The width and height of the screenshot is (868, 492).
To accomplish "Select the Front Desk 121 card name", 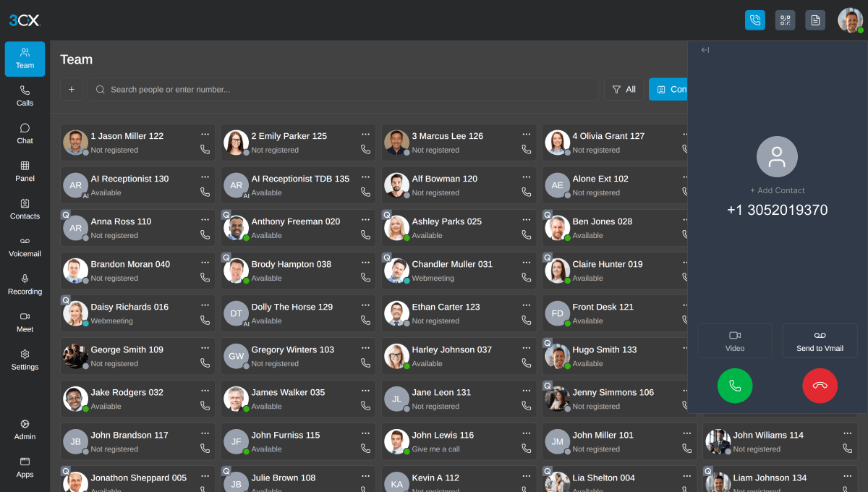I will tap(603, 307).
